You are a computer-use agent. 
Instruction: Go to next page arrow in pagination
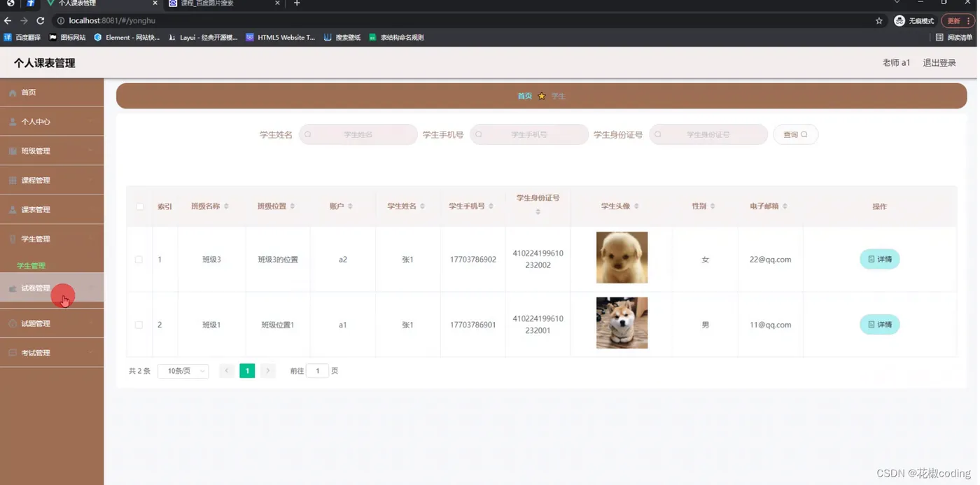tap(268, 371)
